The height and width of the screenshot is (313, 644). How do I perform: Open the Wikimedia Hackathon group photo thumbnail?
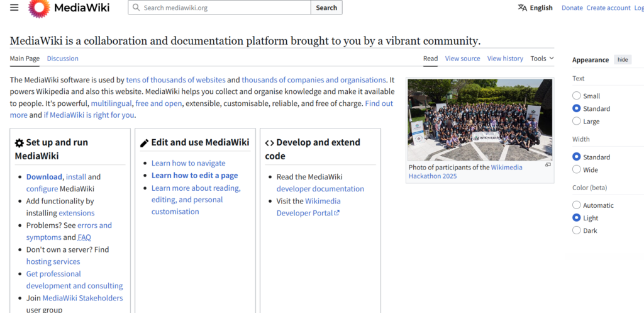480,119
